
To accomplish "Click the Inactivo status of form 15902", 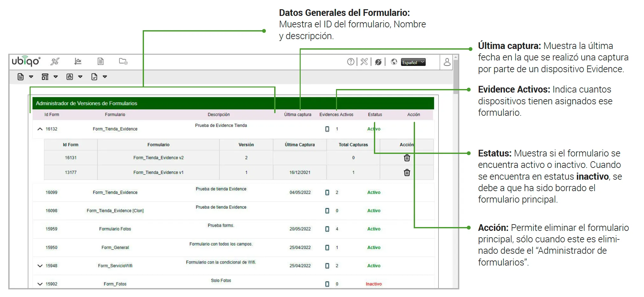I will pyautogui.click(x=374, y=284).
